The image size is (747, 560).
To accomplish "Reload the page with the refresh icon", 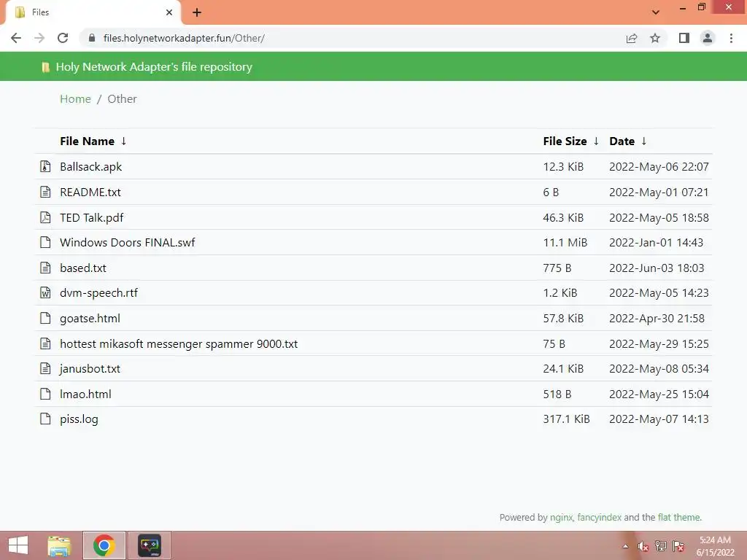I will click(63, 38).
